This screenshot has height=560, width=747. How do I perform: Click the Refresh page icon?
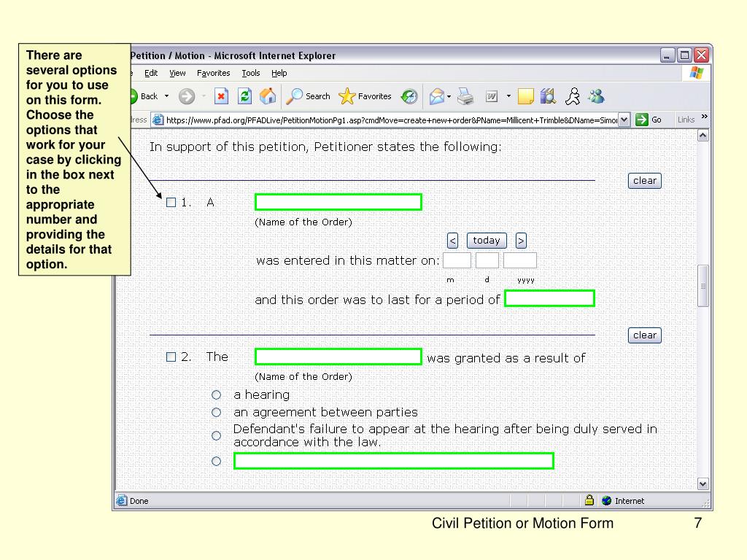[245, 96]
